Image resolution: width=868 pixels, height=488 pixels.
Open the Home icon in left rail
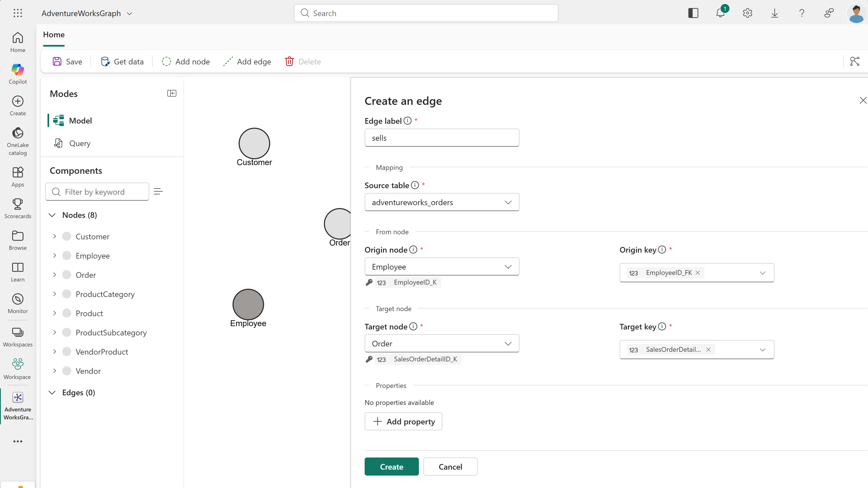(x=18, y=42)
